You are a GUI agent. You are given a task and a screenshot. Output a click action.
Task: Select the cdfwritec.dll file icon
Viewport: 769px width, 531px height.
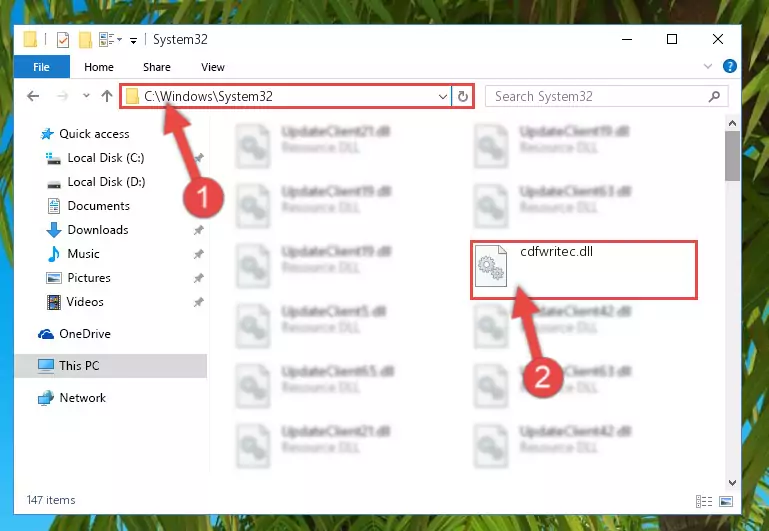[x=490, y=266]
